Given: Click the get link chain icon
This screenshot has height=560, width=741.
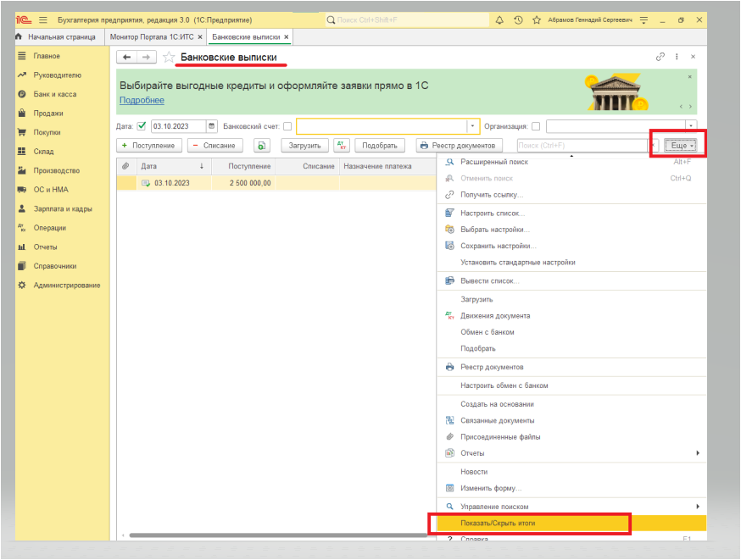Looking at the screenshot, I should pyautogui.click(x=660, y=57).
